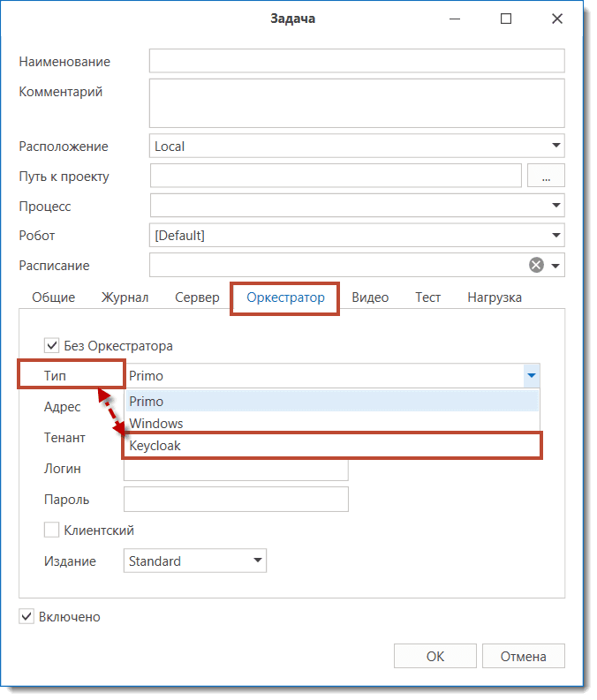Clear the Расписание field with X icon
This screenshot has height=700, width=597.
point(536,265)
